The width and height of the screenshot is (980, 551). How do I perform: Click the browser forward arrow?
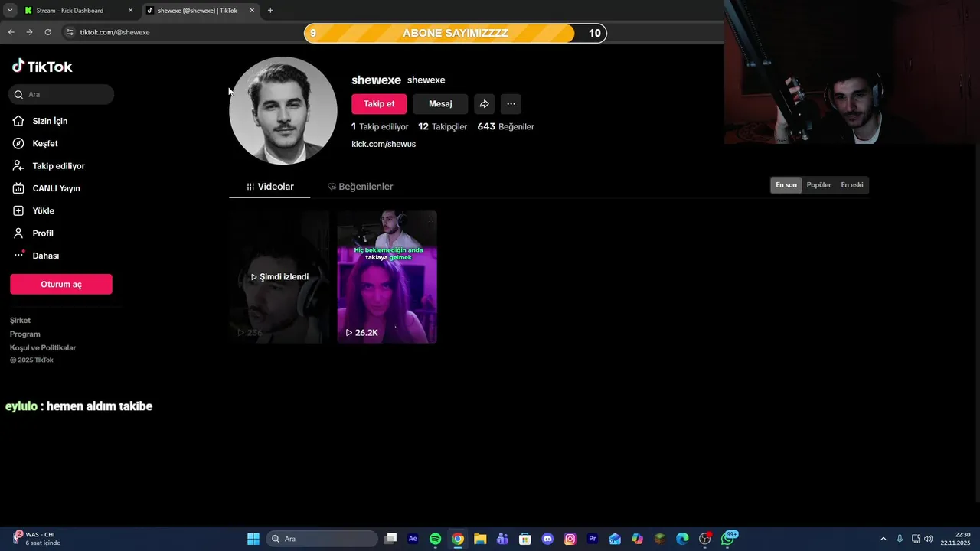(29, 32)
